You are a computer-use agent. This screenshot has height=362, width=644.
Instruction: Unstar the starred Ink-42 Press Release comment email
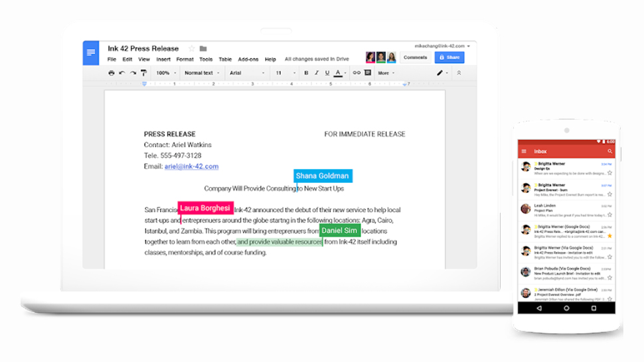pyautogui.click(x=610, y=236)
